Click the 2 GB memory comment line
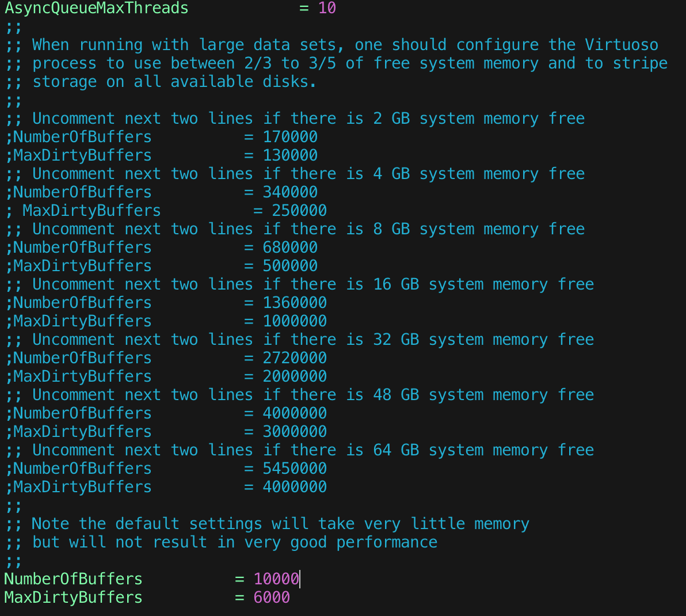Screen dimensions: 686x616 click(288, 118)
